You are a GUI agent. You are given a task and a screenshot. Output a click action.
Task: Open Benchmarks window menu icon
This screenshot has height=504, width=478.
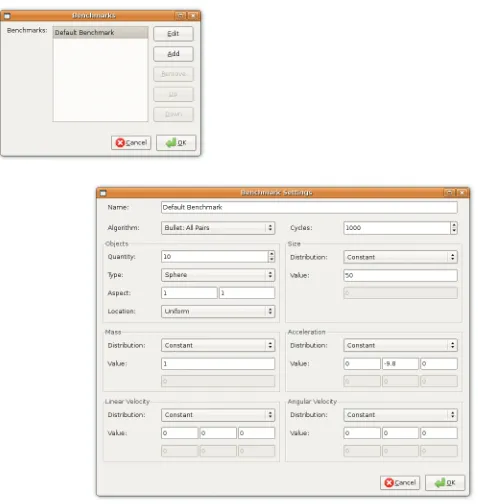coord(7,16)
